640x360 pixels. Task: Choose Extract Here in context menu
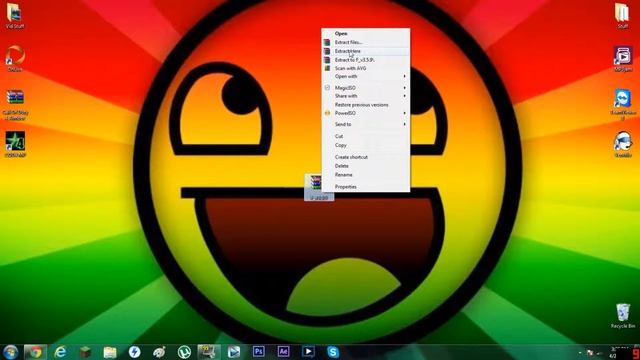coord(365,51)
